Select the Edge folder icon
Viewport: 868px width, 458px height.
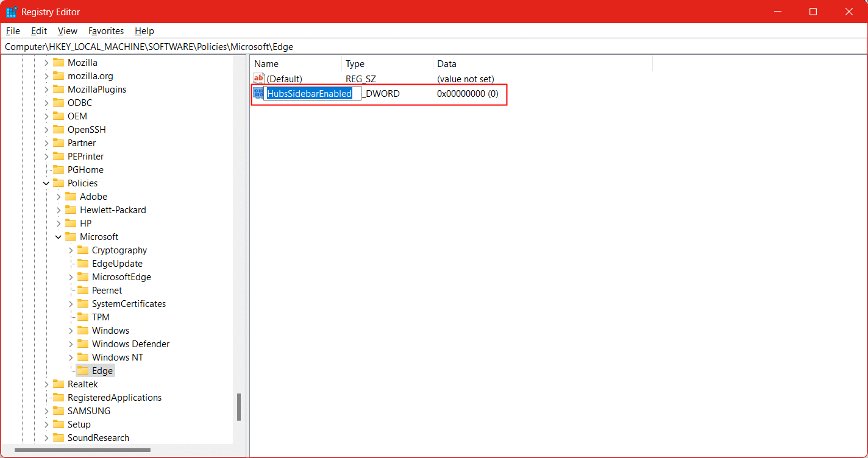pyautogui.click(x=83, y=371)
